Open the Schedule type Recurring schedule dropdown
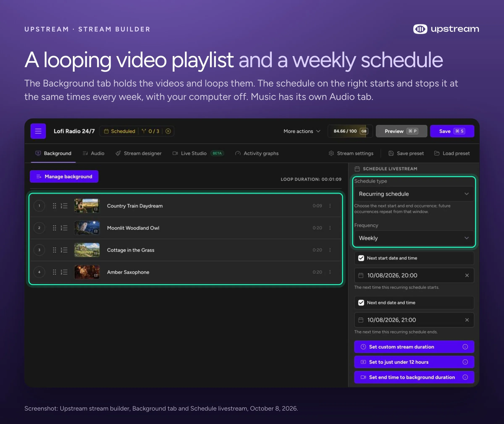Screen dimensions: 504x424 (414, 194)
